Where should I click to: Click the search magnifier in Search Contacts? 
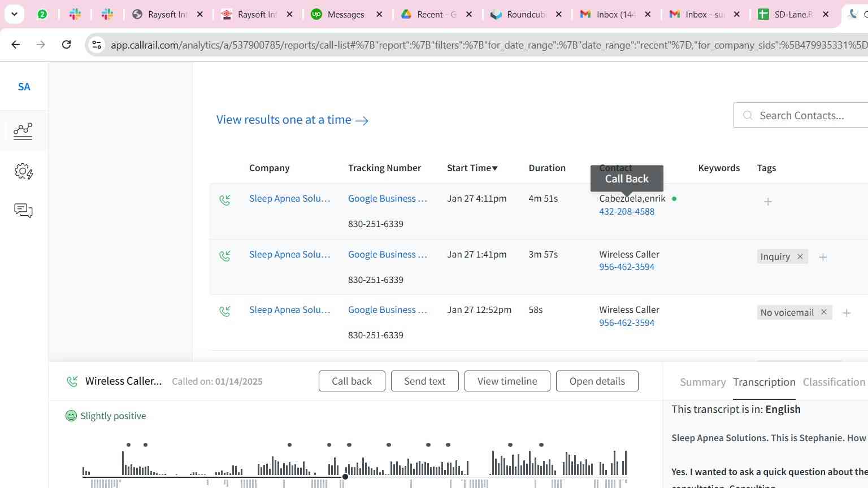tap(748, 115)
